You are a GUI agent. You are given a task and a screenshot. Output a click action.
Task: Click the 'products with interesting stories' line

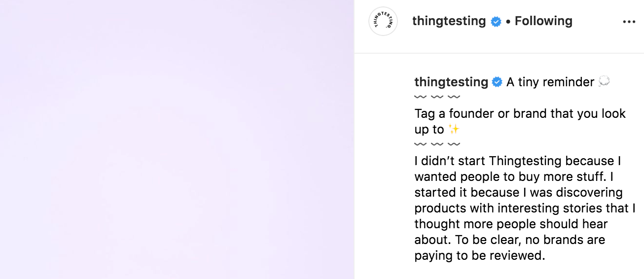tap(525, 209)
